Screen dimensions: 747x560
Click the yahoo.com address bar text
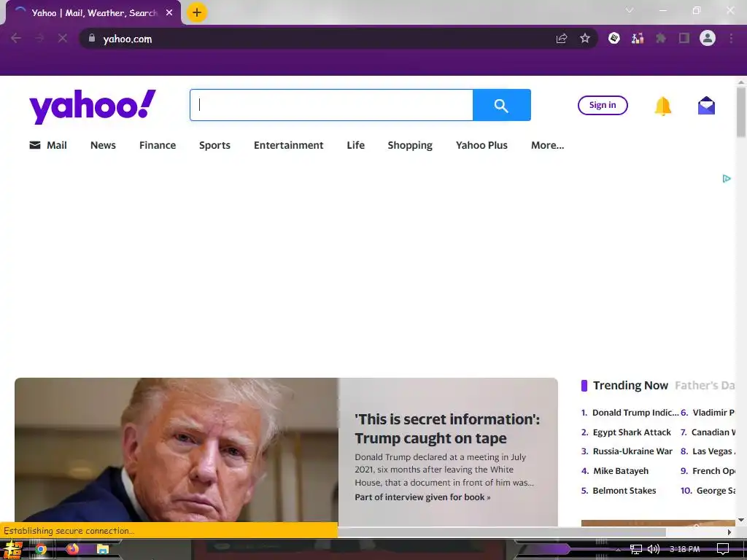coord(128,39)
